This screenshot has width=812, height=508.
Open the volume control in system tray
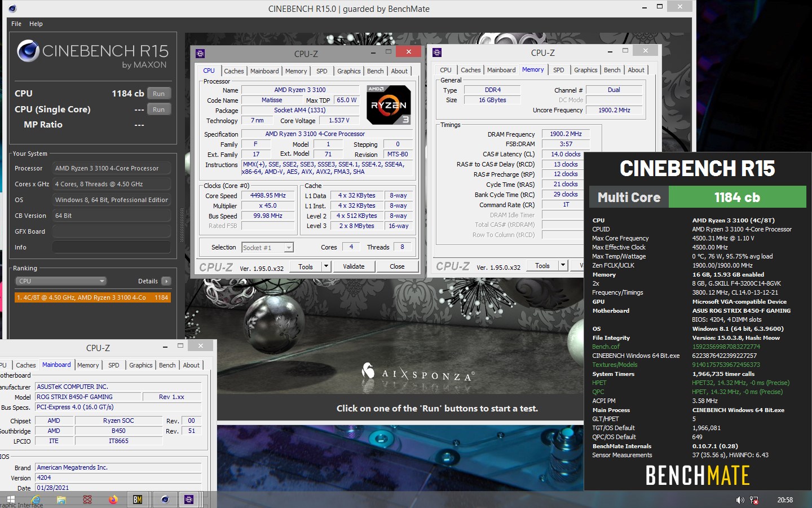point(740,500)
